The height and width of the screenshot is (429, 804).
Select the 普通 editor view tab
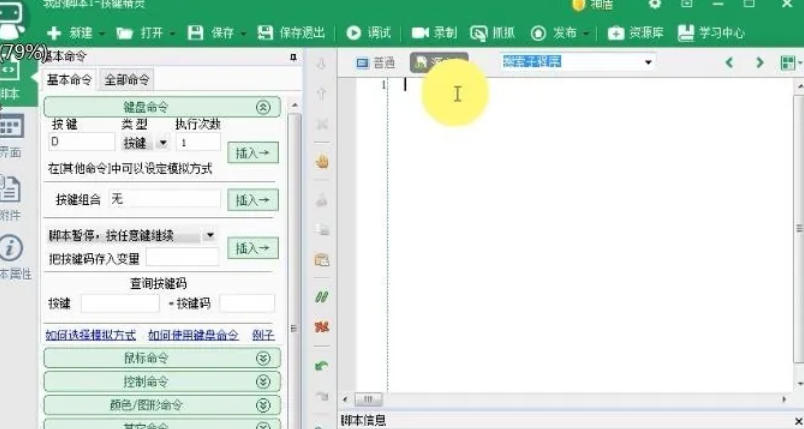coord(377,62)
